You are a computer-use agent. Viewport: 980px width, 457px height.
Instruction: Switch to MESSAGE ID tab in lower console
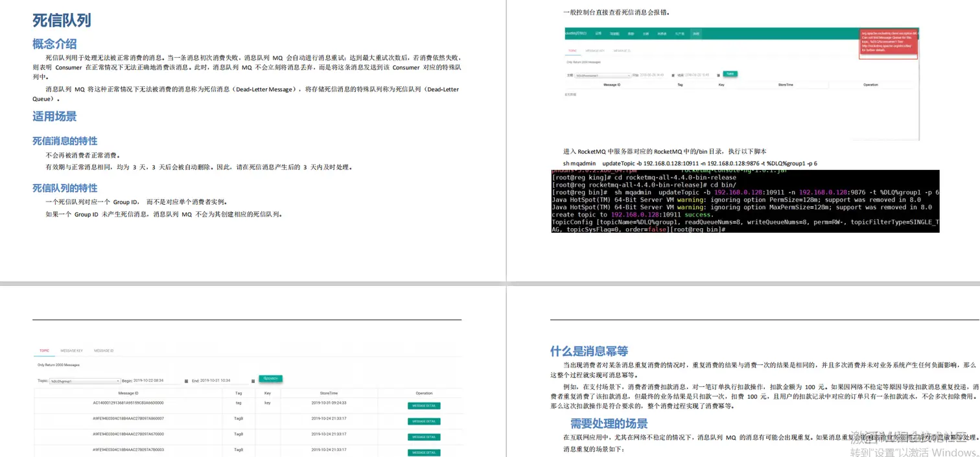[x=104, y=350]
